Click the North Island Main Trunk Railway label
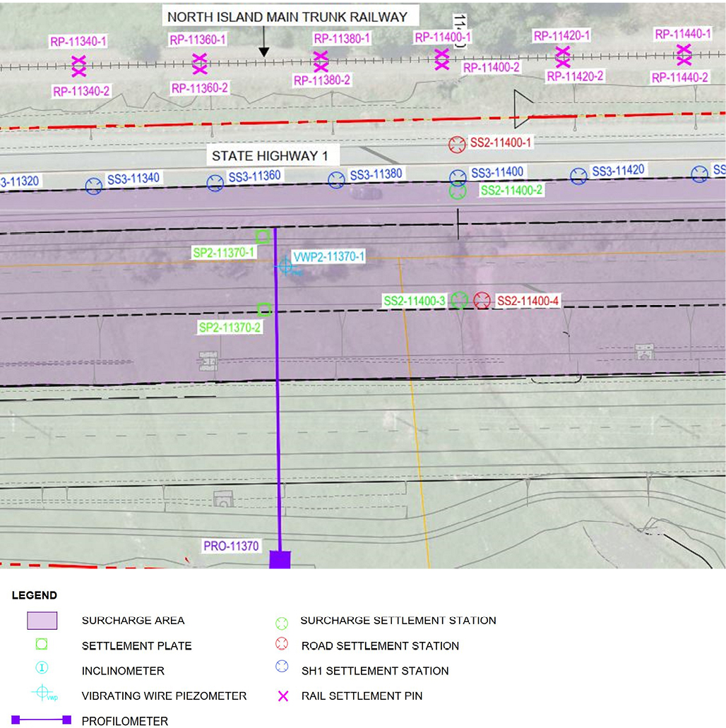Image resolution: width=726 pixels, height=728 pixels. 287,16
